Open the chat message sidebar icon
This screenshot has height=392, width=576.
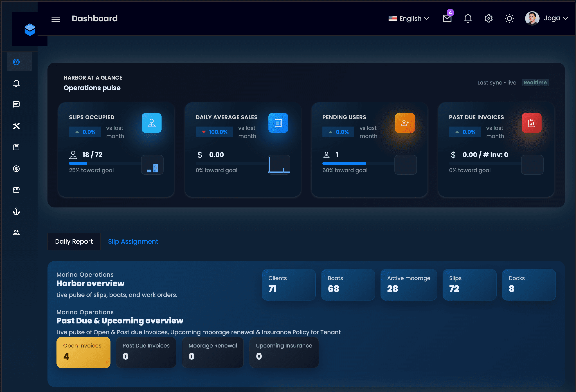[16, 105]
